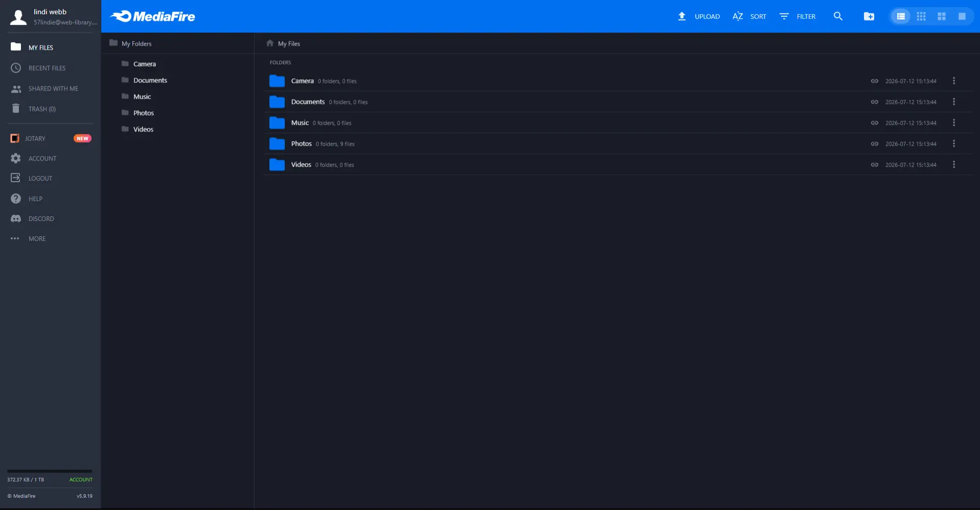Open more options for Camera folder

(954, 81)
